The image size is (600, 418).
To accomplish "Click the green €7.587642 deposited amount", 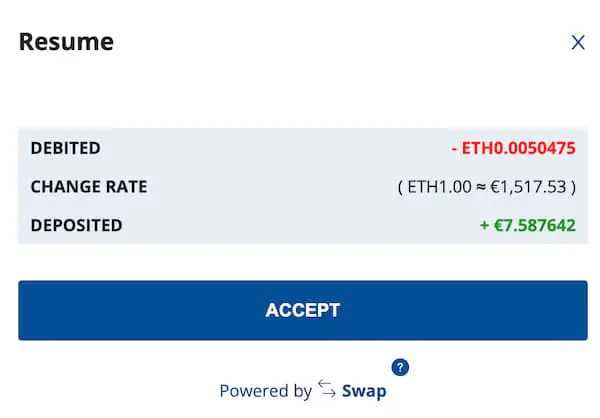I will pos(528,225).
